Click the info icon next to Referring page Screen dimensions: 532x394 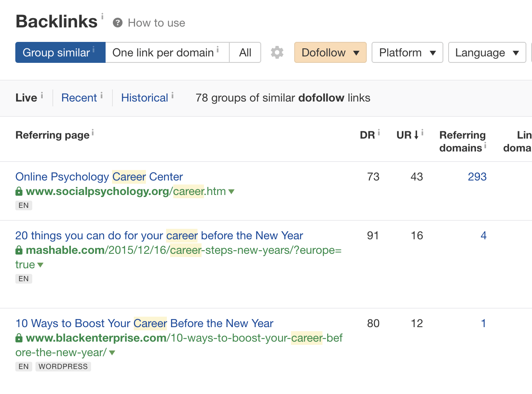pos(93,132)
